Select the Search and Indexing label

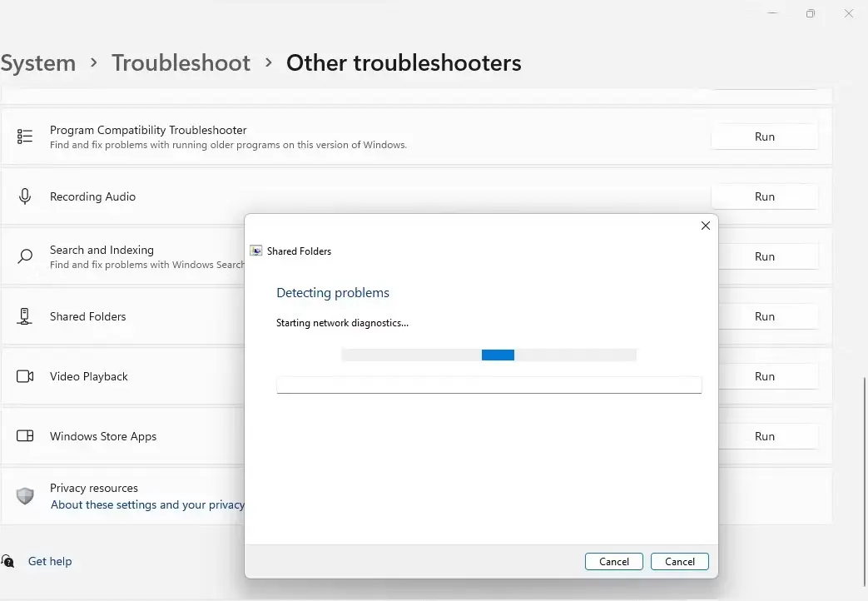point(102,250)
